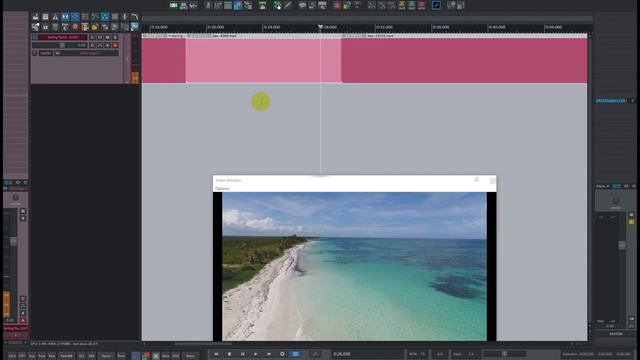Stop playback using the transport Stop button

(x=229, y=354)
